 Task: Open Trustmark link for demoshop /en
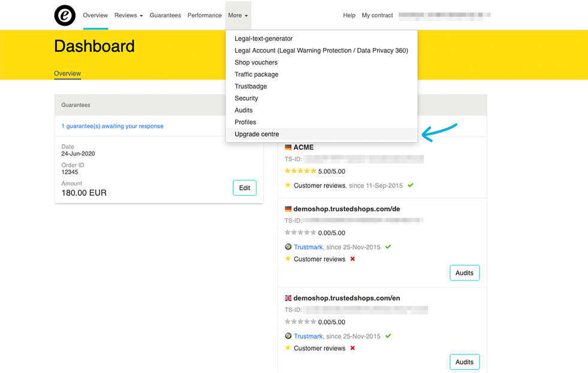(x=308, y=336)
